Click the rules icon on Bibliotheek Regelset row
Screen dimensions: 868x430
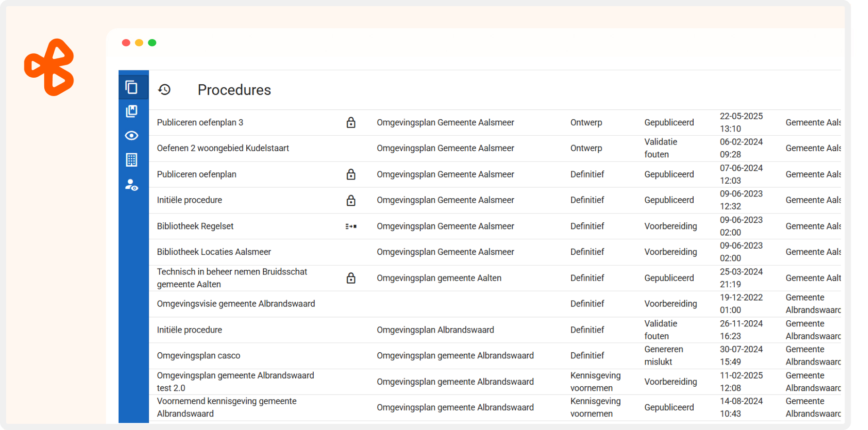pyautogui.click(x=351, y=226)
